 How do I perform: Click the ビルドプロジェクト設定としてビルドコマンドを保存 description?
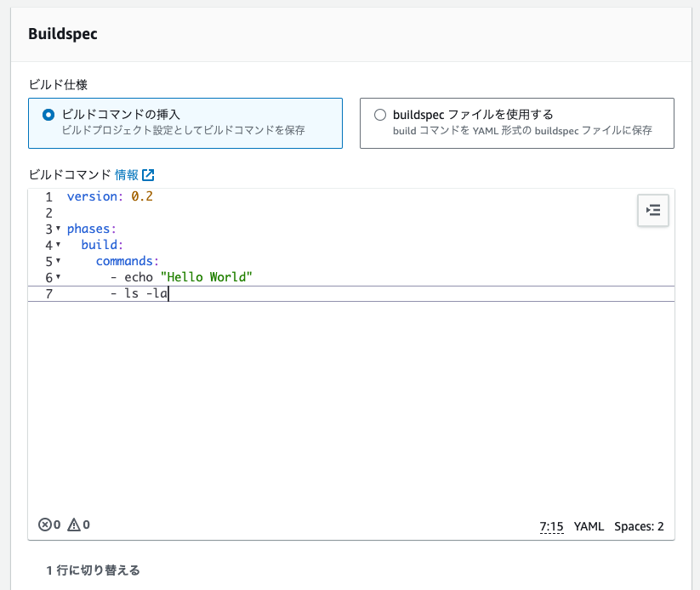183,130
